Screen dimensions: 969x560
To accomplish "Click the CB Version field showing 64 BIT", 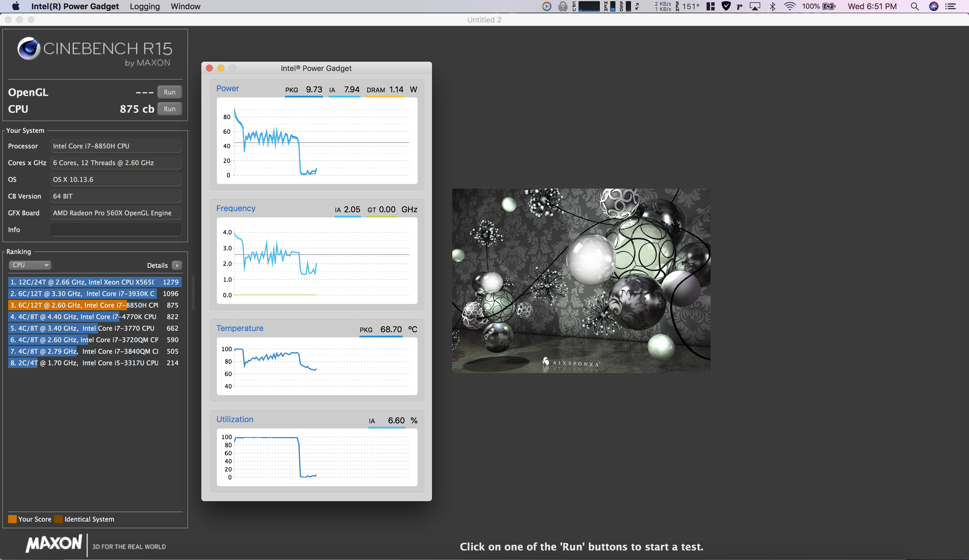I will (x=116, y=196).
